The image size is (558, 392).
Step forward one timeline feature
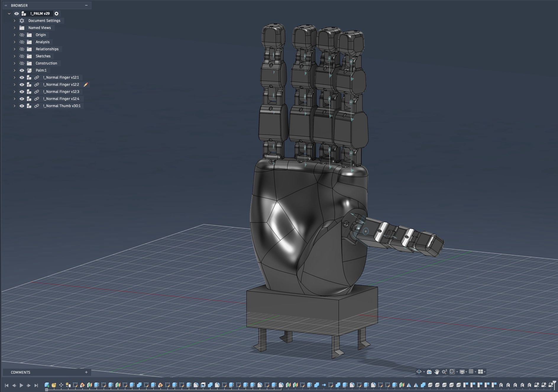[29, 385]
